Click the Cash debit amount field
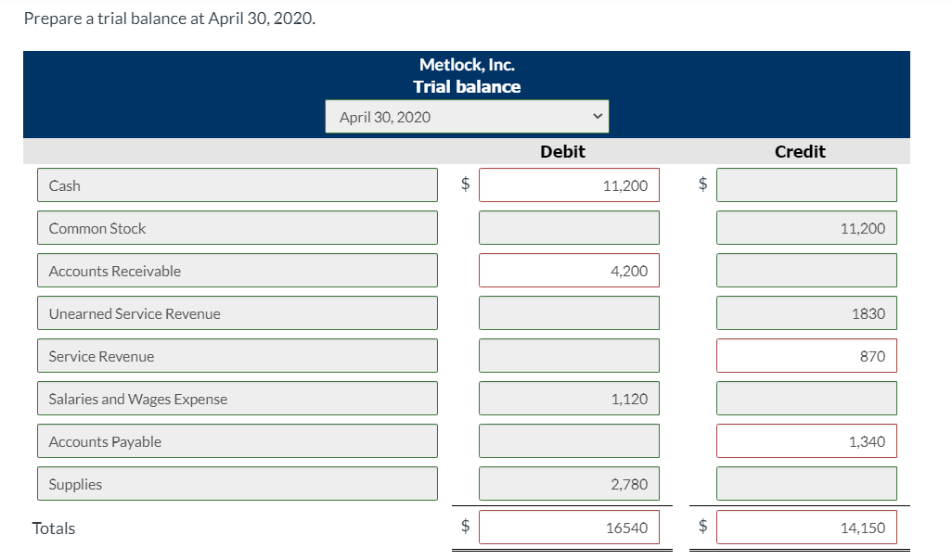 tap(568, 185)
